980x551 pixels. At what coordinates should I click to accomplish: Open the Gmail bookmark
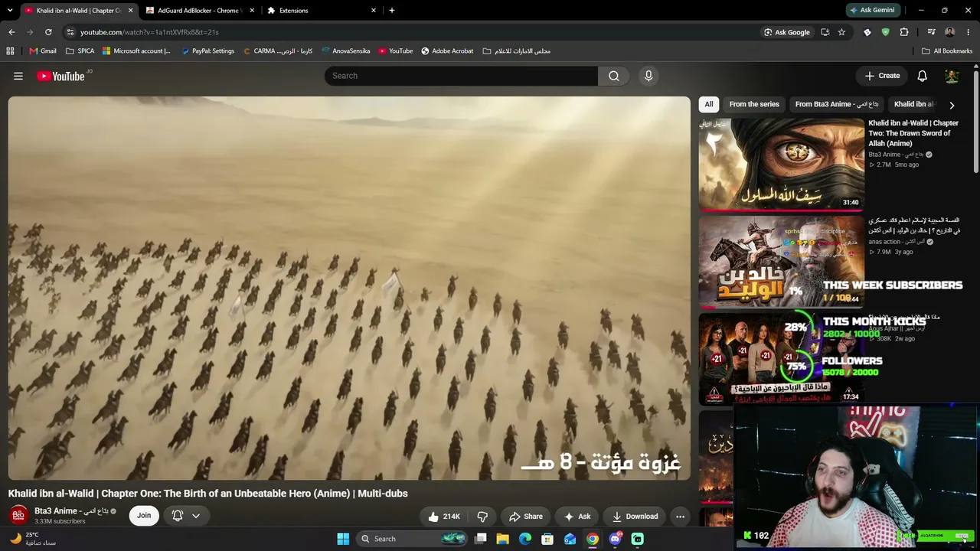pyautogui.click(x=43, y=51)
